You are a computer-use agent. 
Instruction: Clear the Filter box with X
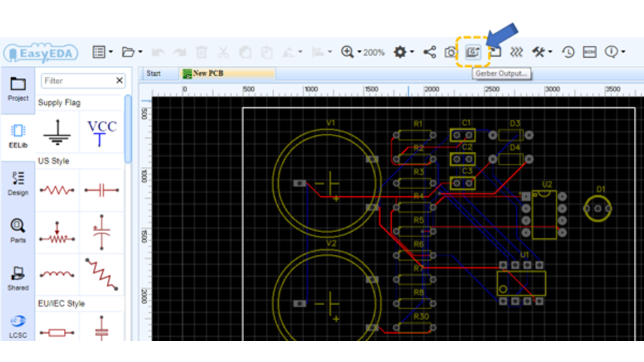tap(119, 80)
